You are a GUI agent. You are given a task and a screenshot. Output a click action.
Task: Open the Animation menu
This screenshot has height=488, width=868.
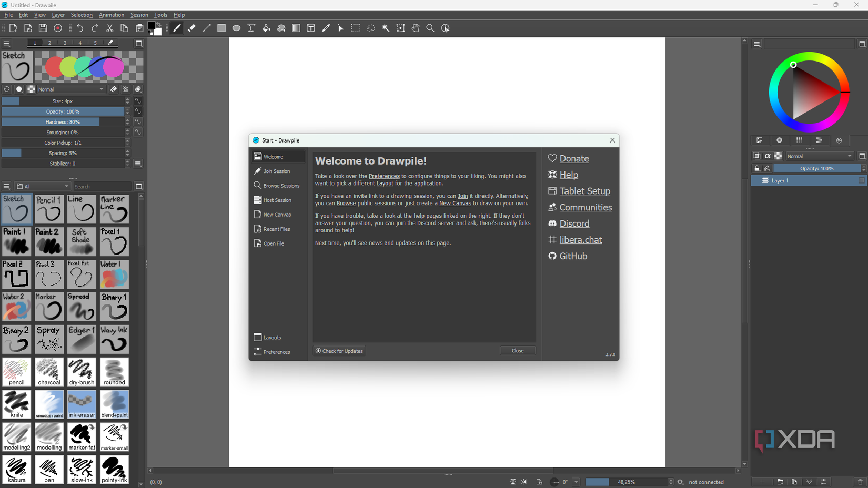[x=112, y=15]
